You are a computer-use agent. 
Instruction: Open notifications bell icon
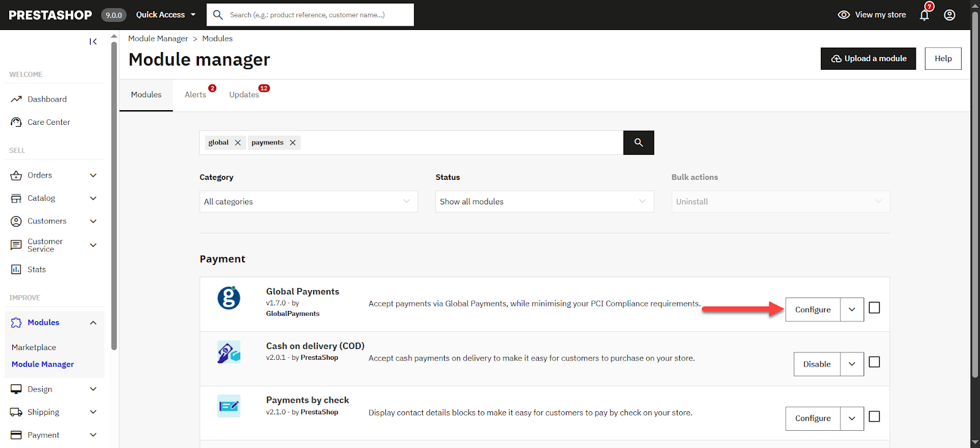[x=924, y=15]
